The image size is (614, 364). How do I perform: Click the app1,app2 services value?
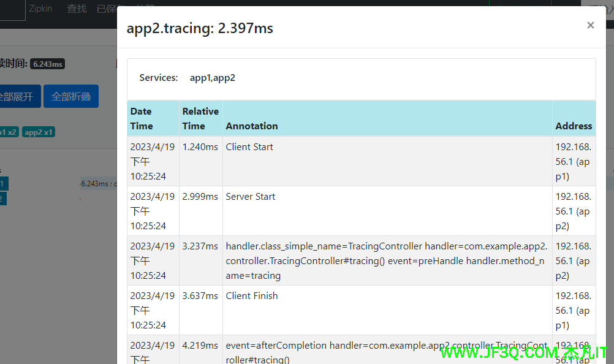pyautogui.click(x=213, y=78)
